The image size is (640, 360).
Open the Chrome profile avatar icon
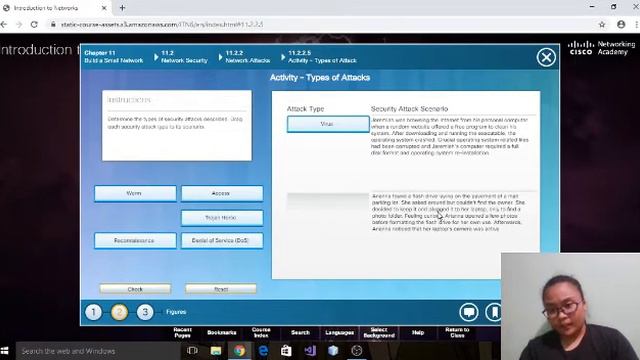tap(621, 24)
